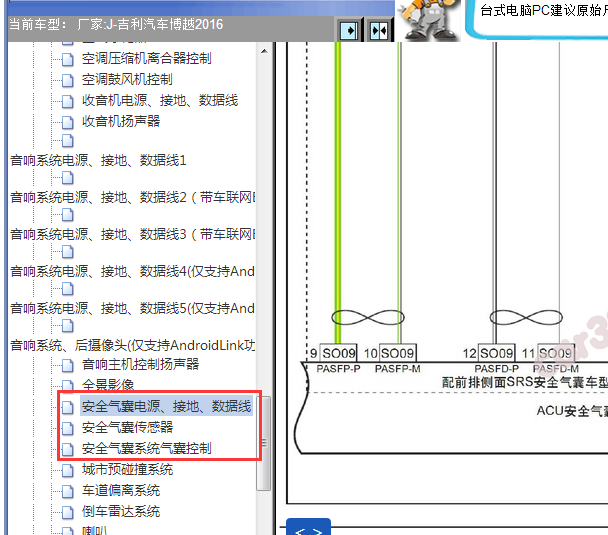
Task: Click document icon beside 空调鼓风机控制
Action: pyautogui.click(x=67, y=80)
